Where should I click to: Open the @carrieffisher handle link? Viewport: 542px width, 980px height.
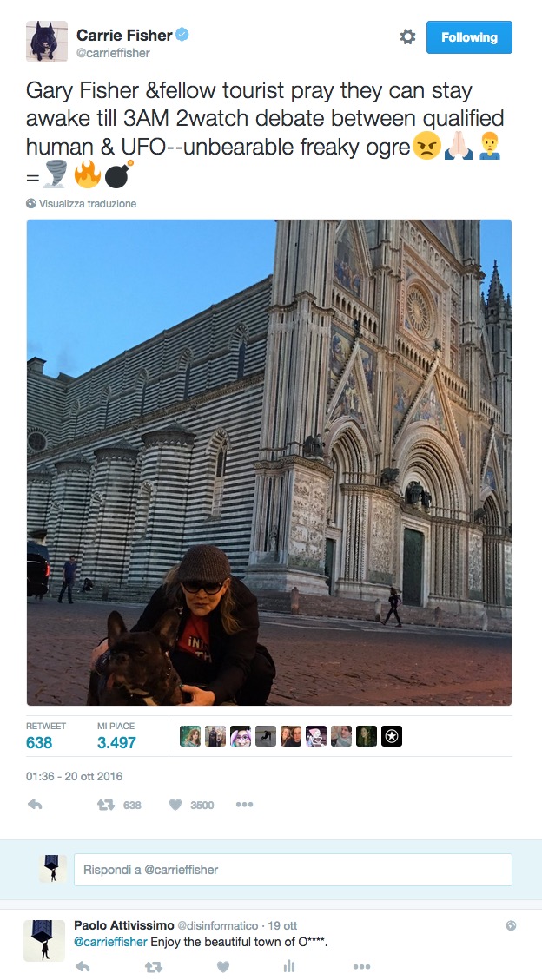coord(113,53)
